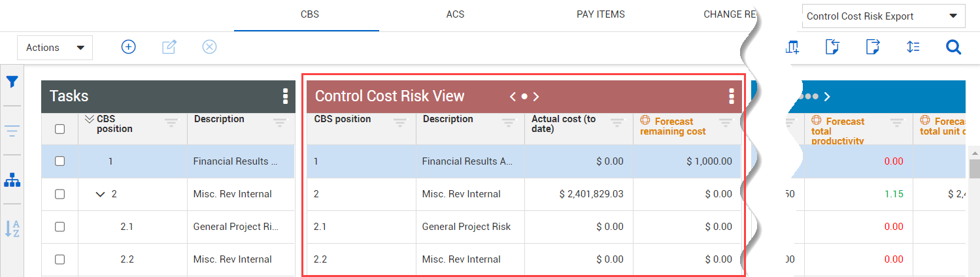980x277 pixels.
Task: Click the delete (circled X) icon
Action: click(209, 47)
